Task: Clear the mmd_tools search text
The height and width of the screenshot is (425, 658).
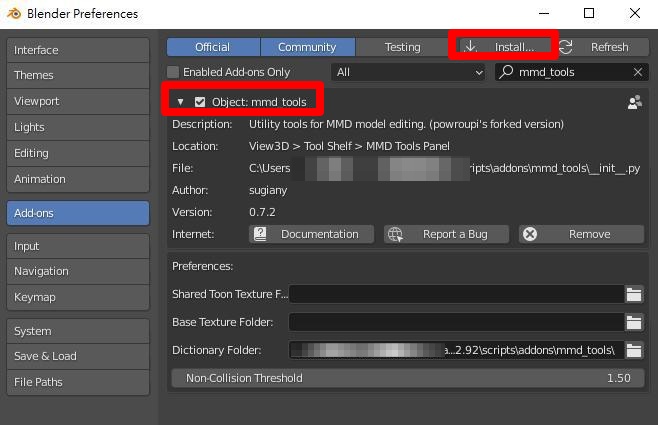Action: pos(638,72)
